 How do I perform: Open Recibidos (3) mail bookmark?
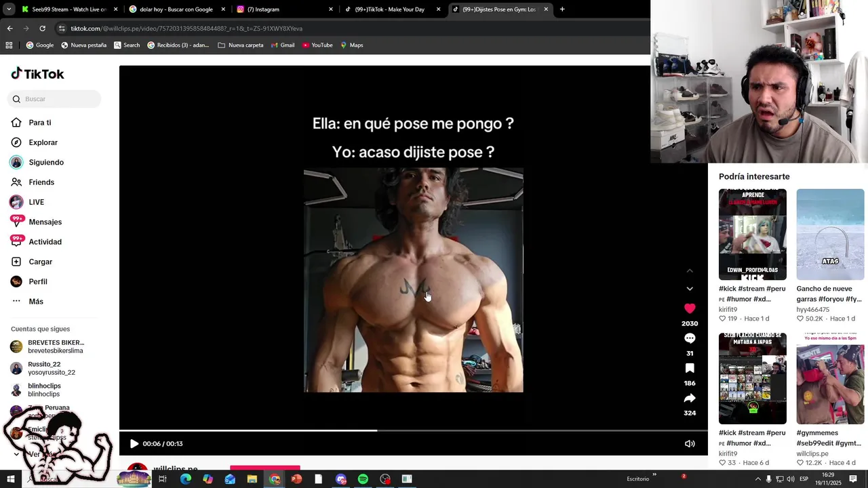178,45
